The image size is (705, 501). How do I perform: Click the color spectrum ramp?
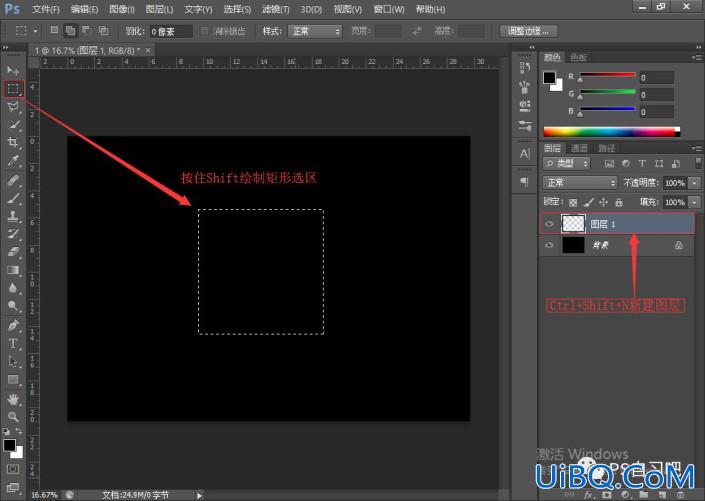611,131
